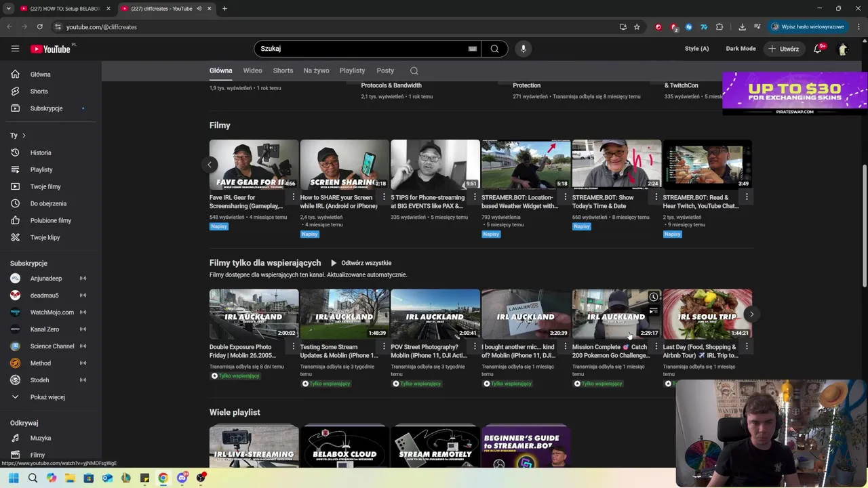Click the Utwórz create button
Viewport: 868px width, 488px height.
click(783, 49)
